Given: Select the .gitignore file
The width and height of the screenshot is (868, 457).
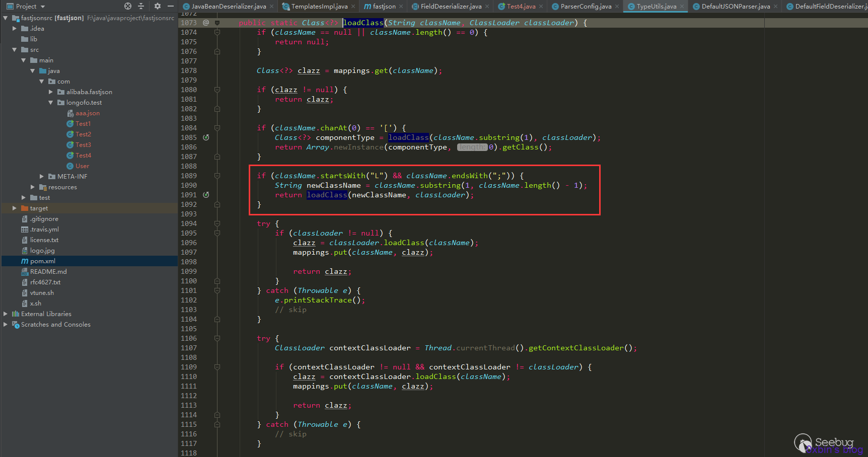Looking at the screenshot, I should coord(44,218).
